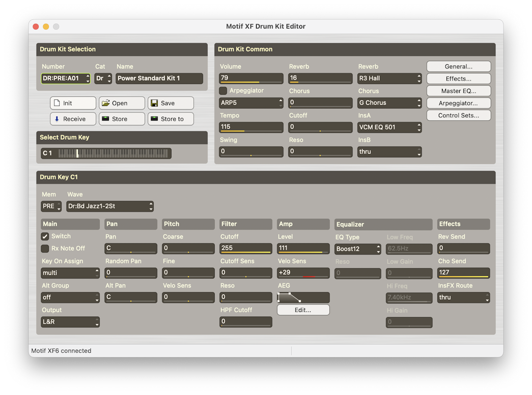Click the Volume slider in Drum Kit Common

251,78
